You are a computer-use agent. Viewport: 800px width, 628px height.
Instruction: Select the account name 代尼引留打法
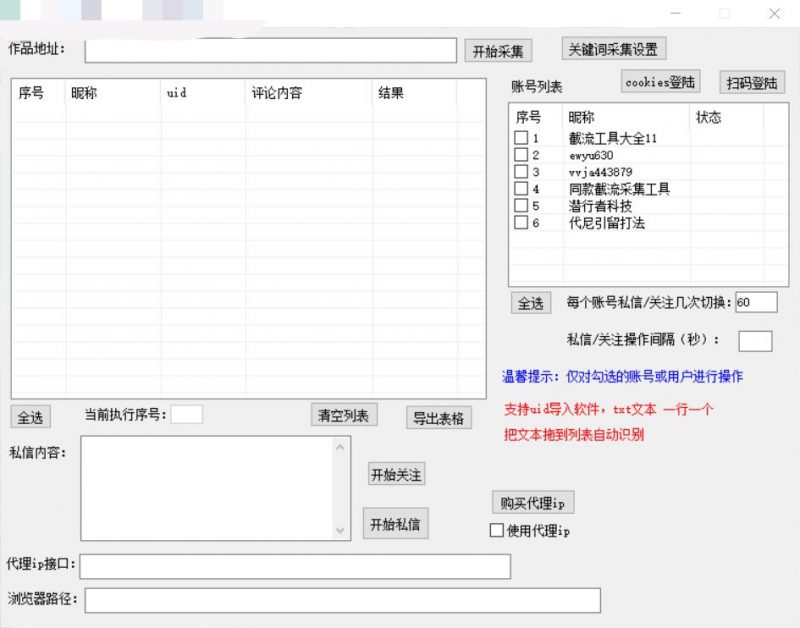[607, 223]
